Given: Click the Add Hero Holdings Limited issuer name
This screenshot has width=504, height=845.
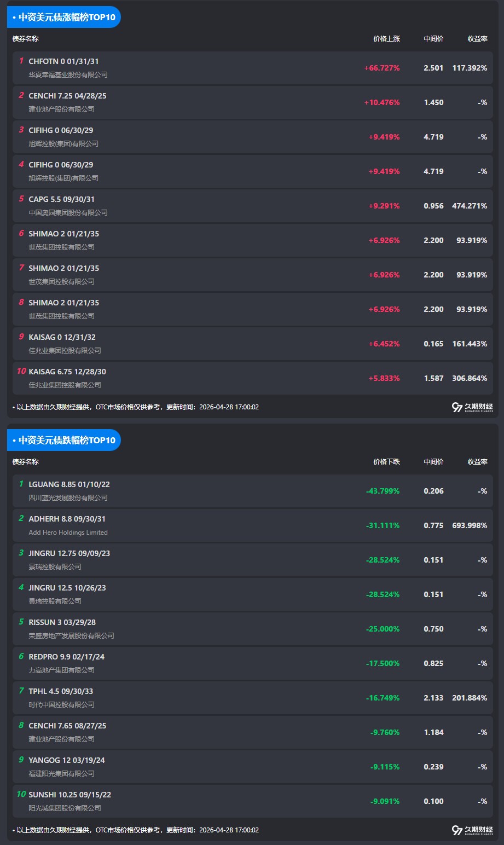Looking at the screenshot, I should point(68,533).
